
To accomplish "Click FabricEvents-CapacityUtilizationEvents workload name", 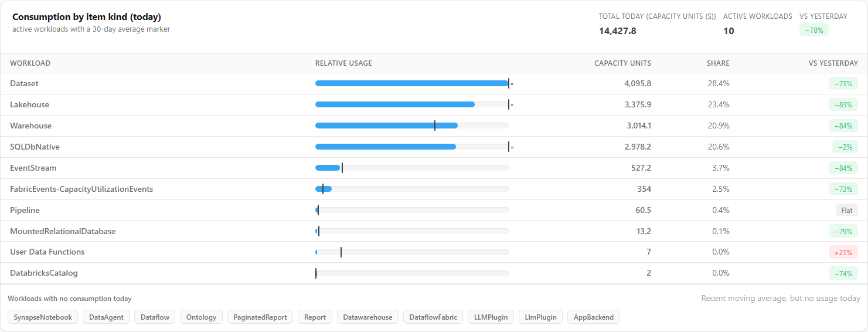I will 81,189.
